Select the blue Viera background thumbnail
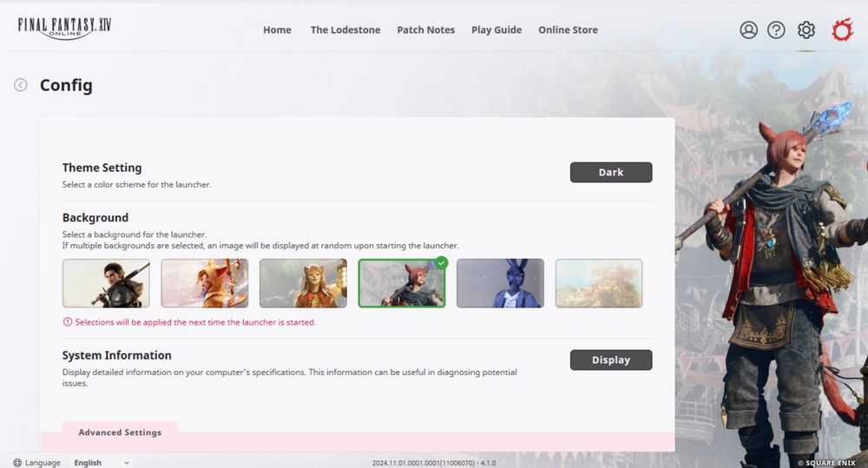868x468 pixels. pyautogui.click(x=501, y=283)
